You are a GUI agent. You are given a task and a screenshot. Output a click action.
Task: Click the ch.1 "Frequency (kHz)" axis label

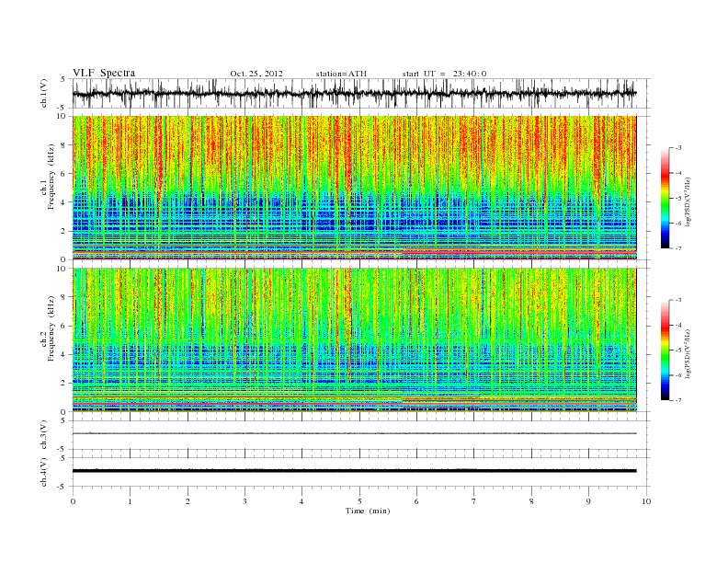[51, 177]
